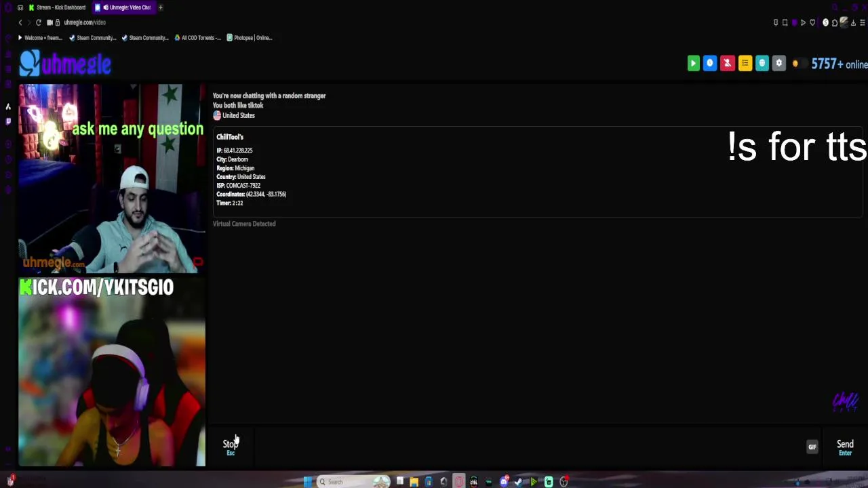The image size is (868, 488).
Task: Click the heart bookmark icon
Action: (812, 22)
